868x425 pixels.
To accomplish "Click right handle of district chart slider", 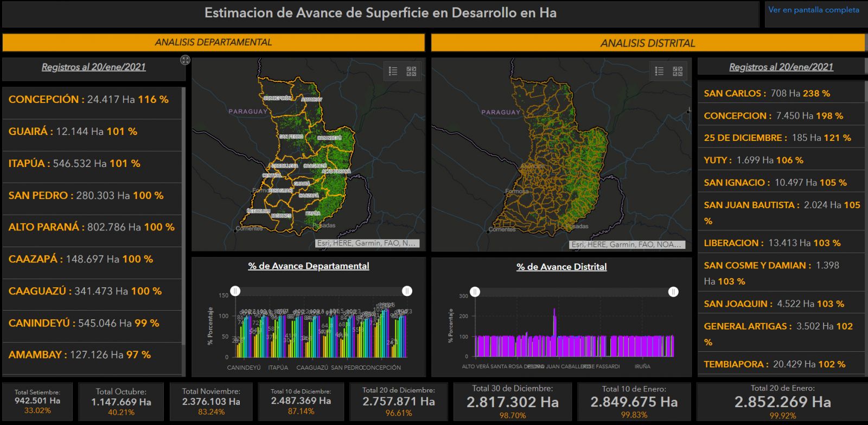I will tap(673, 292).
